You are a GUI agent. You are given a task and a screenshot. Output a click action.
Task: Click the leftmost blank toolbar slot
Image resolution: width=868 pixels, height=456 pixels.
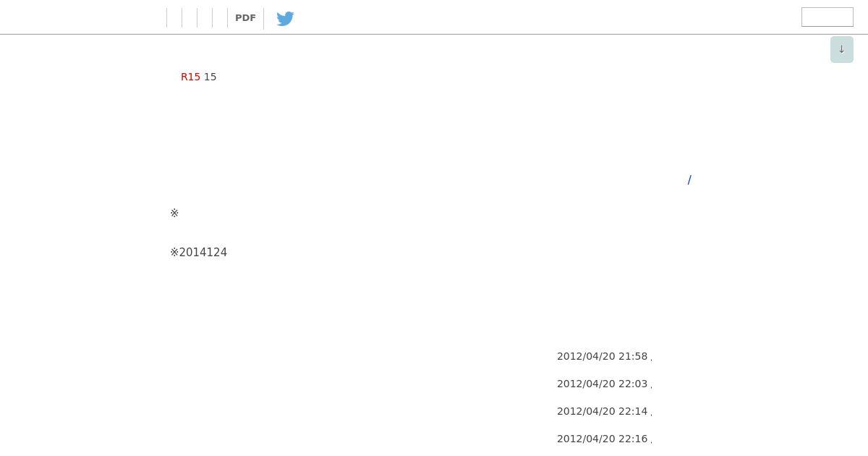(x=174, y=18)
